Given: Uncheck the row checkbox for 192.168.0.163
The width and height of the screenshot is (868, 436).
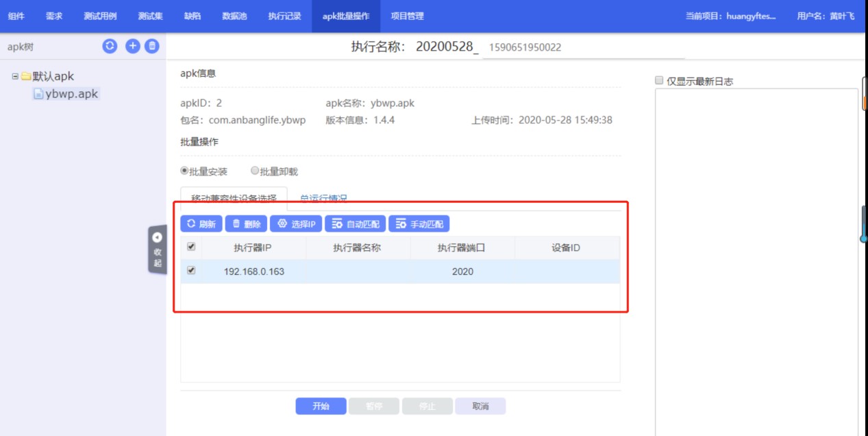Looking at the screenshot, I should [191, 271].
